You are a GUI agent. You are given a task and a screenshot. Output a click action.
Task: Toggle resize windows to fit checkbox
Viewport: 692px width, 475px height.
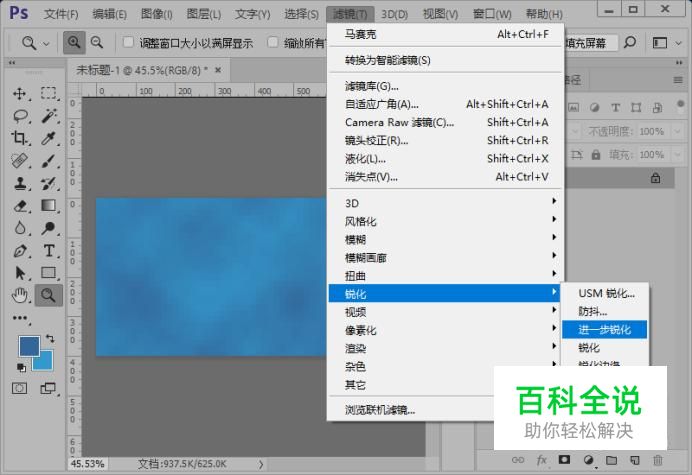click(x=128, y=42)
